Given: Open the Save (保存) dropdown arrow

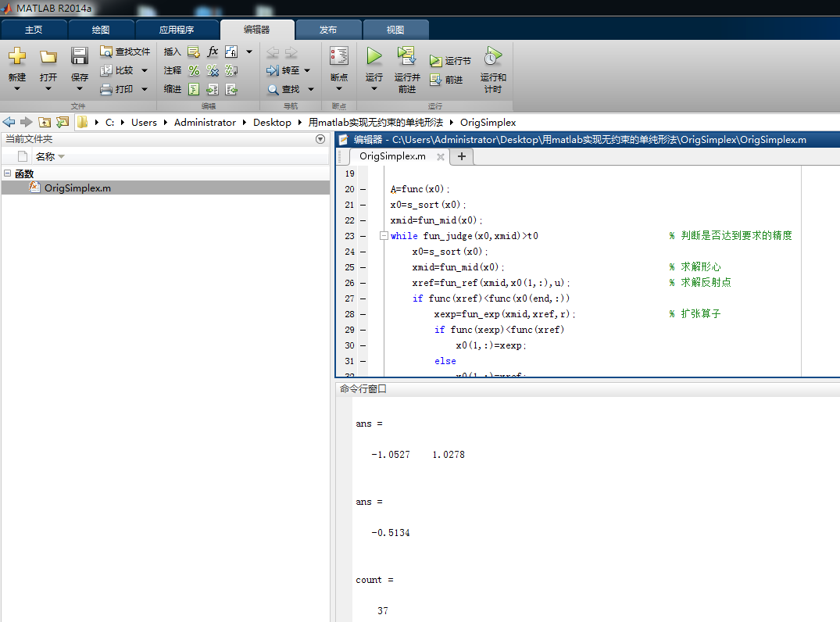Looking at the screenshot, I should pyautogui.click(x=79, y=88).
